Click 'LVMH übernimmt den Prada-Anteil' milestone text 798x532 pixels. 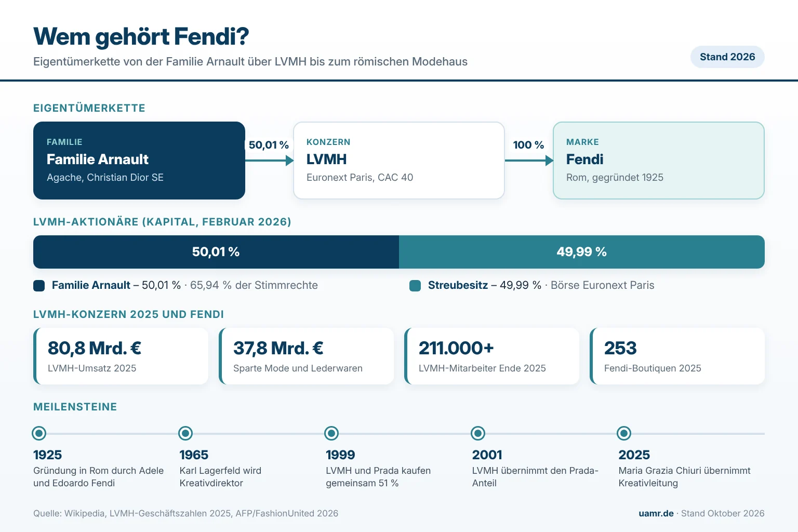click(x=535, y=477)
